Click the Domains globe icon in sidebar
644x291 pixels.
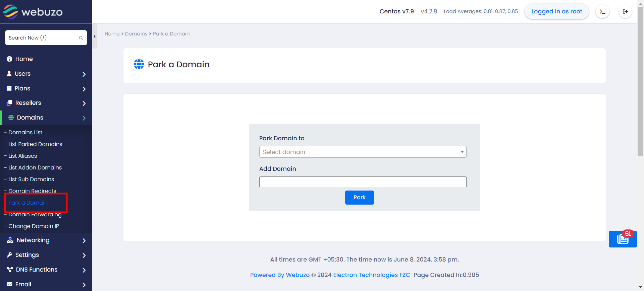coord(11,118)
